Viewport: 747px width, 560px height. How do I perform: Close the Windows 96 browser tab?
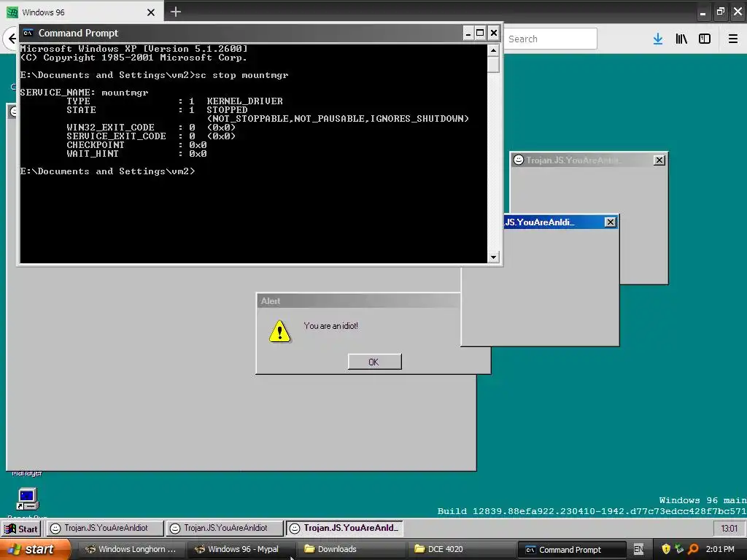(x=151, y=12)
